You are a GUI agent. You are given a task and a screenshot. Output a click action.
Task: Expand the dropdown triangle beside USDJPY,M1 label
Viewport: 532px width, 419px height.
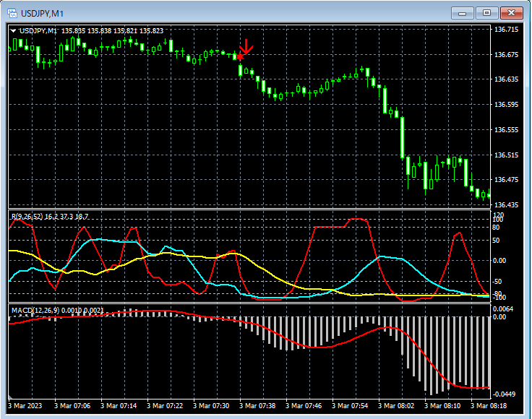(x=13, y=31)
